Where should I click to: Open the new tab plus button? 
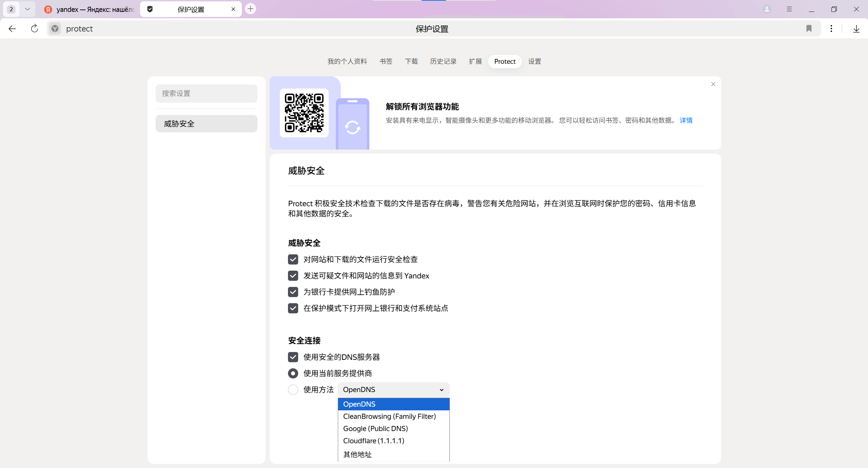point(250,9)
